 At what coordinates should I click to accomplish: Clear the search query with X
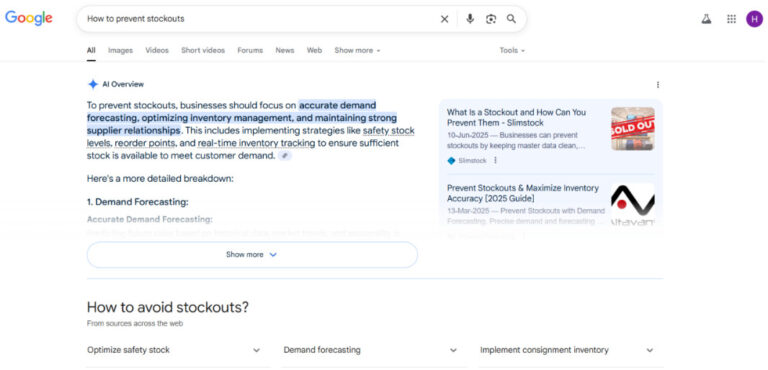[444, 19]
